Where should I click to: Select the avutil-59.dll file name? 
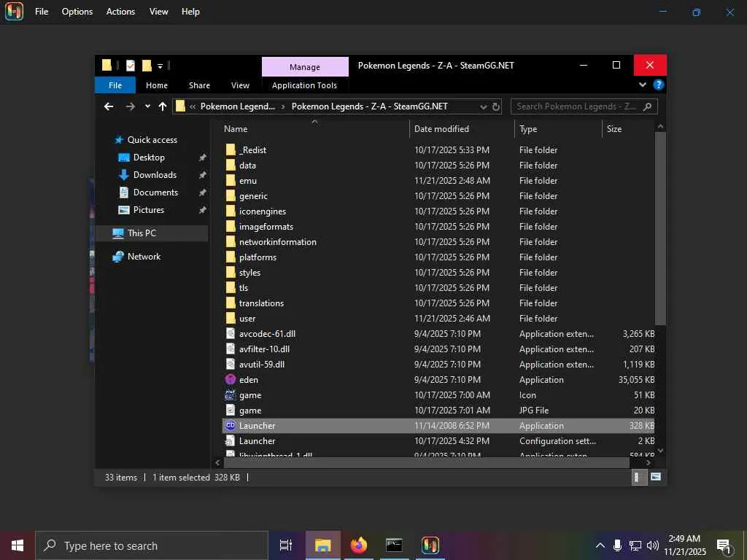262,365
